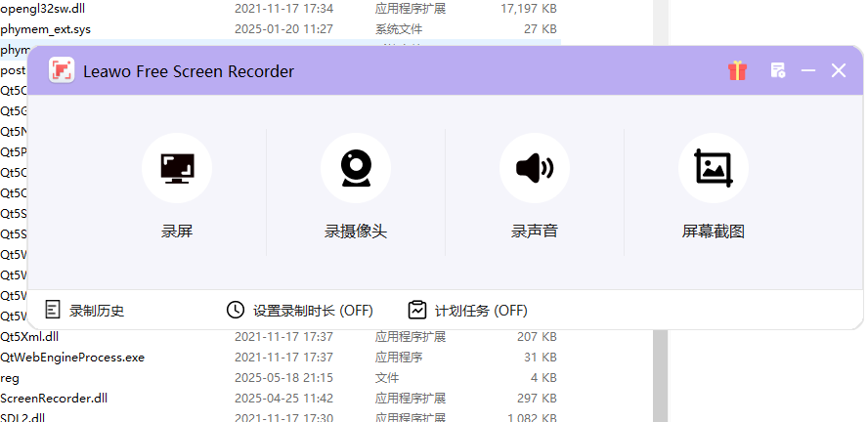Click the 17,197 KB size cell
Screen dimensions: 868x422
pyautogui.click(x=529, y=8)
